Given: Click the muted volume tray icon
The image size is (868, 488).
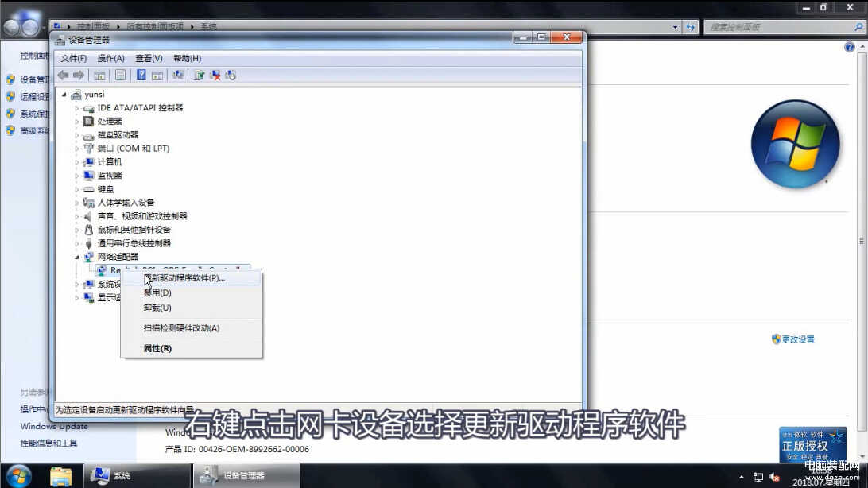Looking at the screenshot, I should 775,477.
